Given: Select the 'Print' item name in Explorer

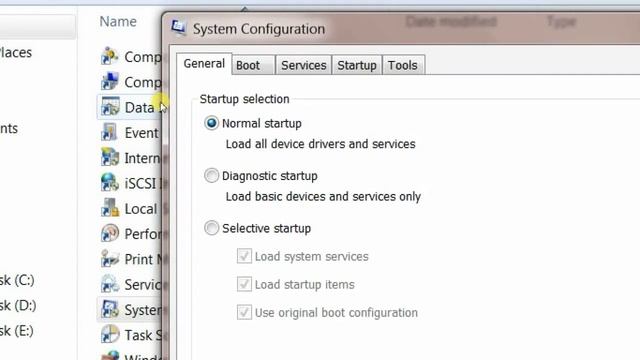Looking at the screenshot, I should pyautogui.click(x=139, y=259).
